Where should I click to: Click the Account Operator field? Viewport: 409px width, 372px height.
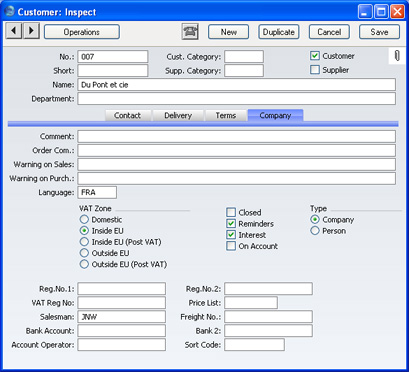pos(121,345)
